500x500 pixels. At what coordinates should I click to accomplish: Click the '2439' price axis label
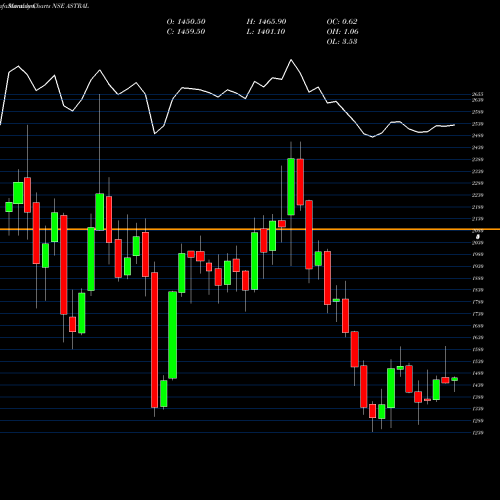click(x=478, y=148)
